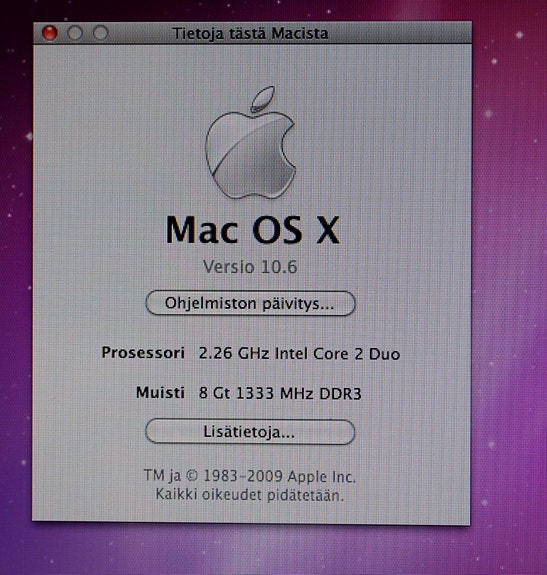
Task: Click the Lisätietoja… button
Action: point(250,432)
